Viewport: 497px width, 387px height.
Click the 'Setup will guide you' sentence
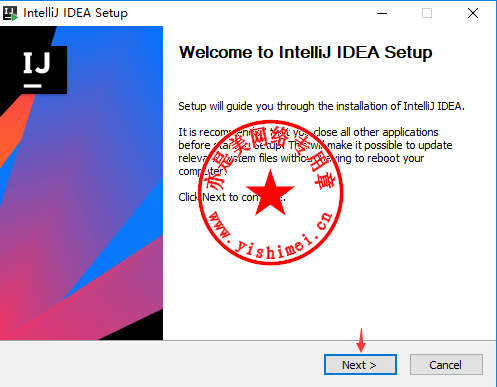(x=321, y=106)
